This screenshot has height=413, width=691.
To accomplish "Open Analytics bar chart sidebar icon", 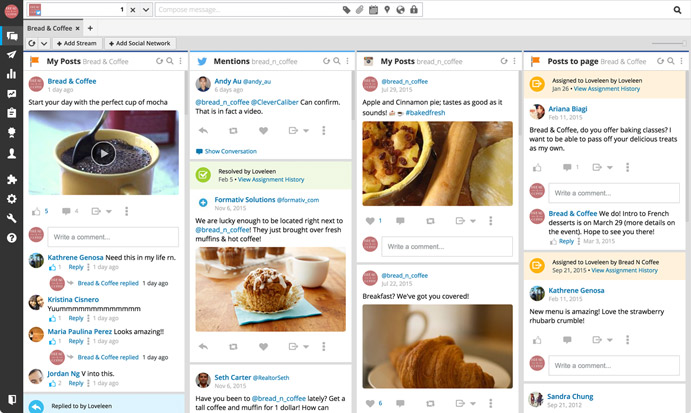I will (11, 74).
